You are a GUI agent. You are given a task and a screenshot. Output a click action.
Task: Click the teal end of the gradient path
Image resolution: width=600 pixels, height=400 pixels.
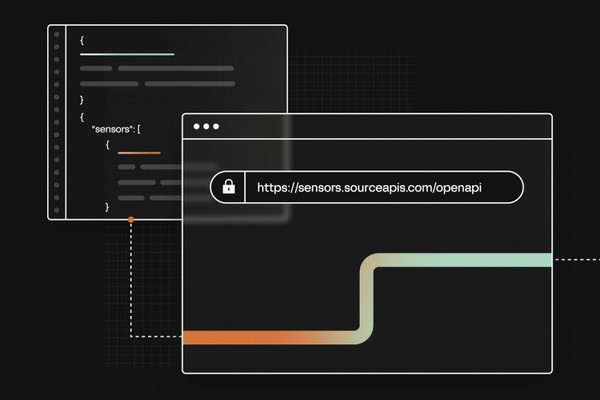[530, 260]
